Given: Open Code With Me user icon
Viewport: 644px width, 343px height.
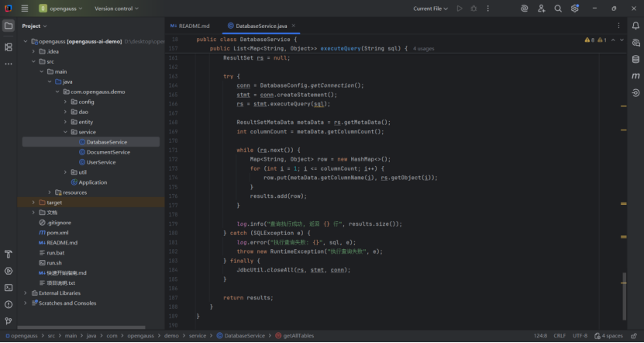Looking at the screenshot, I should pyautogui.click(x=542, y=9).
